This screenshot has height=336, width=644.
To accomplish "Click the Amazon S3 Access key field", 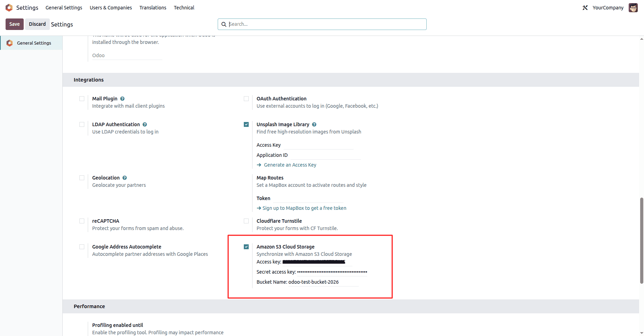I will (317, 262).
